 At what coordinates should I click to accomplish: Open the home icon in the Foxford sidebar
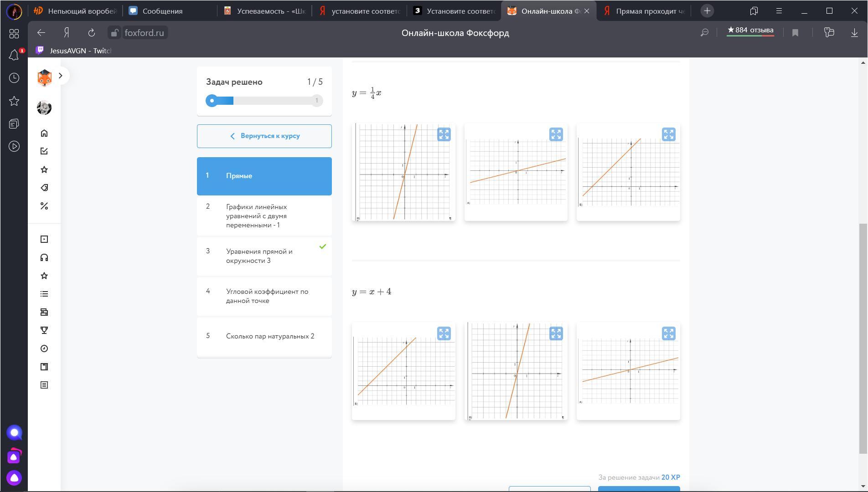(x=44, y=133)
